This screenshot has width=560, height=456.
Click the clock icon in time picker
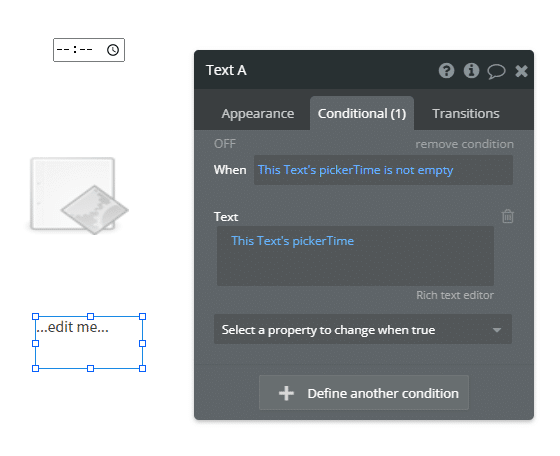tap(113, 50)
